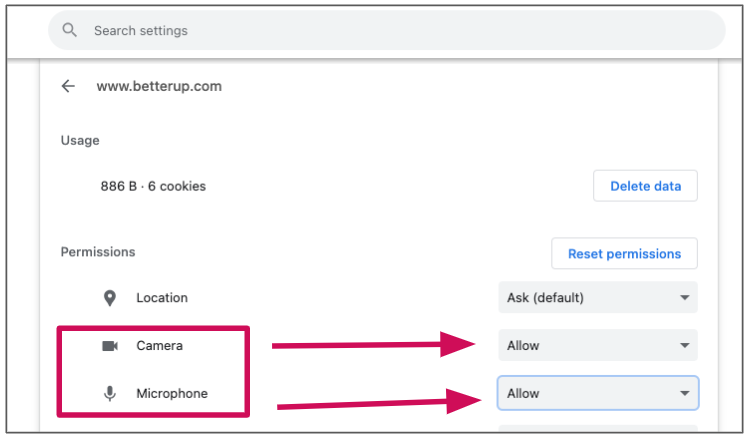
Task: Click the Usage section heading
Action: (80, 140)
